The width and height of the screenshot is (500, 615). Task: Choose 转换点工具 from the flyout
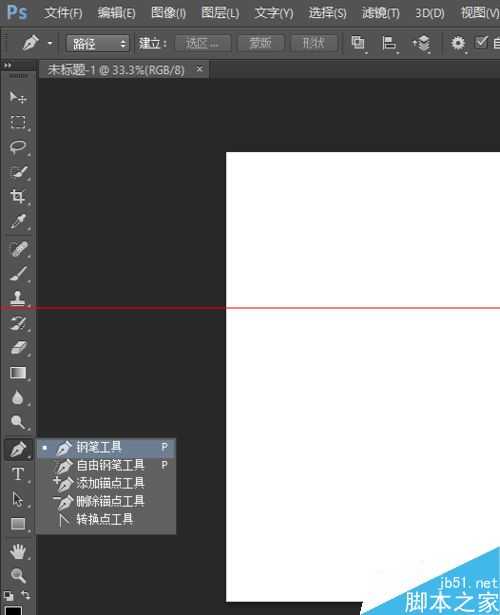click(106, 520)
